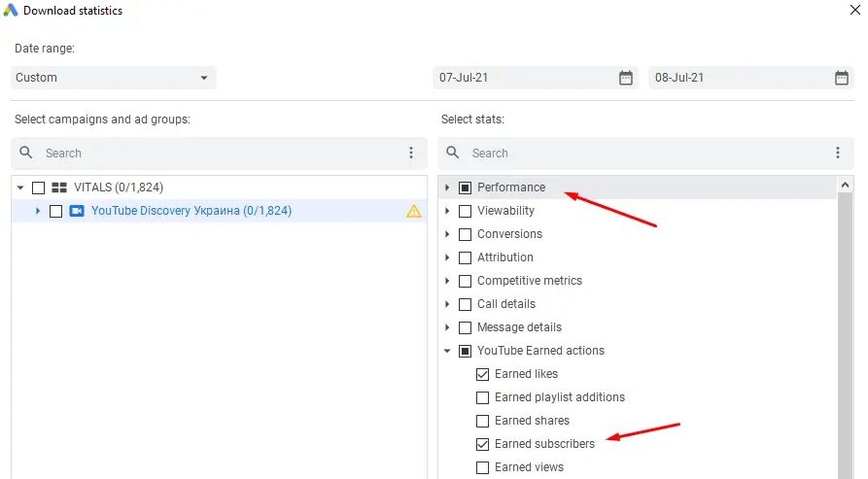The height and width of the screenshot is (479, 868).
Task: Check the Earned views checkbox
Action: pos(483,468)
